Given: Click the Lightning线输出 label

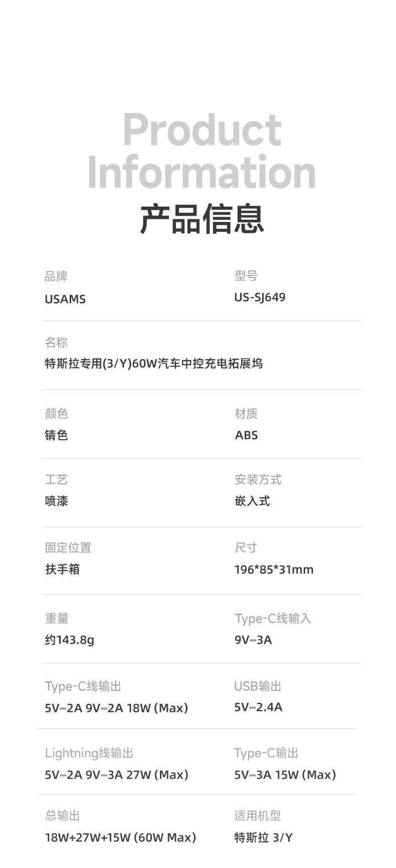Looking at the screenshot, I should point(89,753).
